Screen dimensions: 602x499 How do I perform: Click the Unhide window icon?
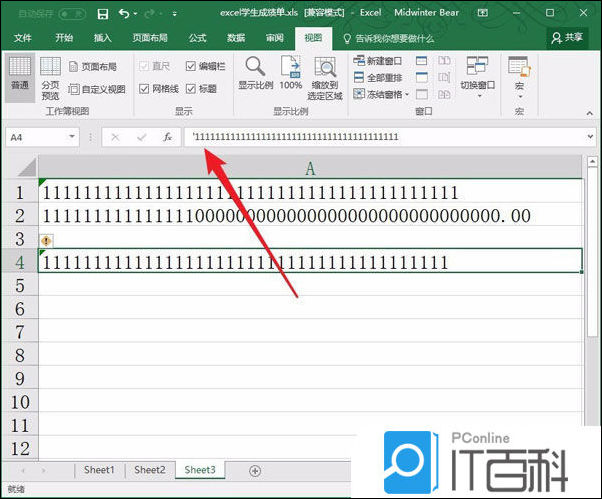422,94
